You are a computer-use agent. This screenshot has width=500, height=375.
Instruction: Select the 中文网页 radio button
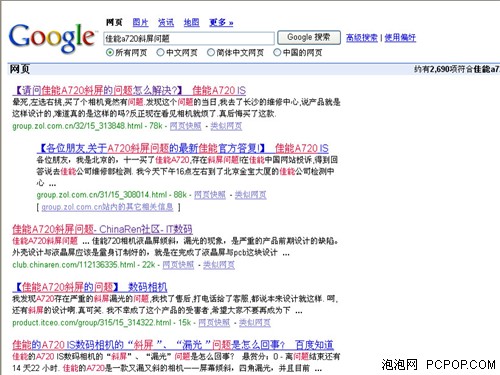pyautogui.click(x=160, y=52)
